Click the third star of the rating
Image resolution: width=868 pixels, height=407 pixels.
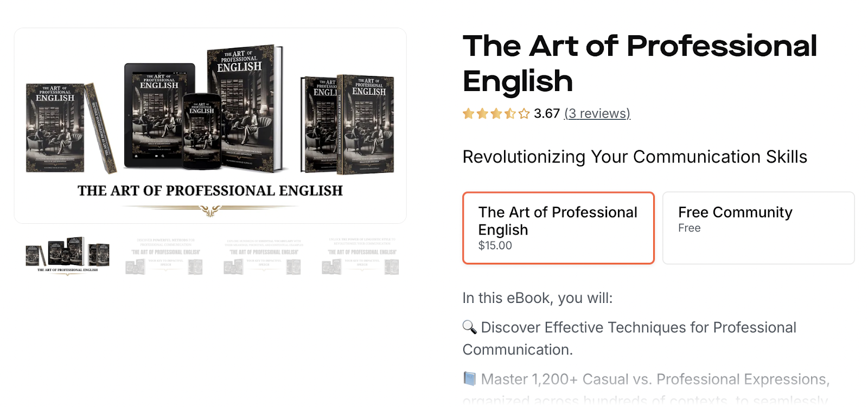(x=497, y=113)
